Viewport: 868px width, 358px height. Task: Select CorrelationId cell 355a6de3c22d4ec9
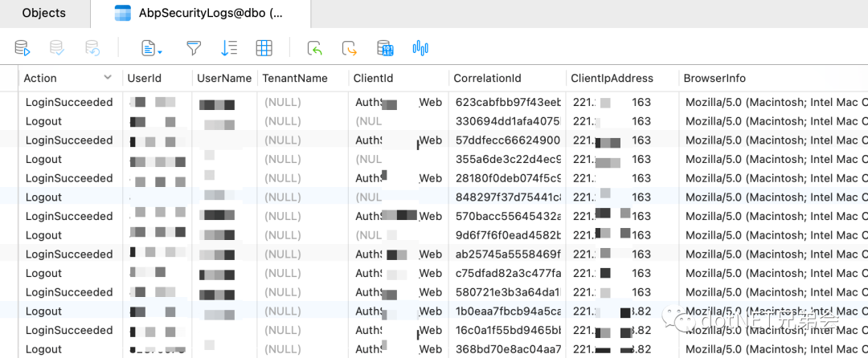click(508, 159)
